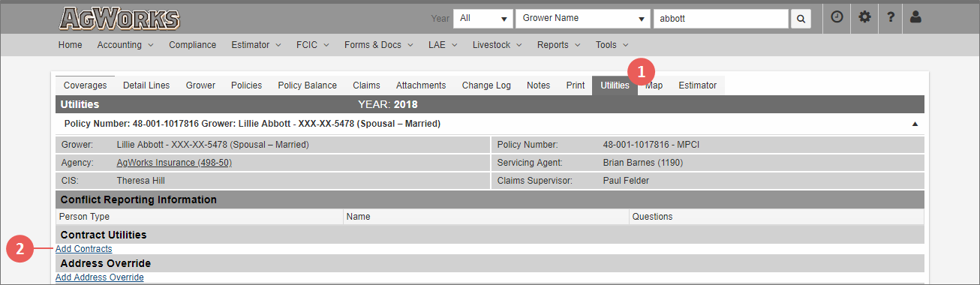
Task: Open the Reports menu
Action: [x=558, y=45]
